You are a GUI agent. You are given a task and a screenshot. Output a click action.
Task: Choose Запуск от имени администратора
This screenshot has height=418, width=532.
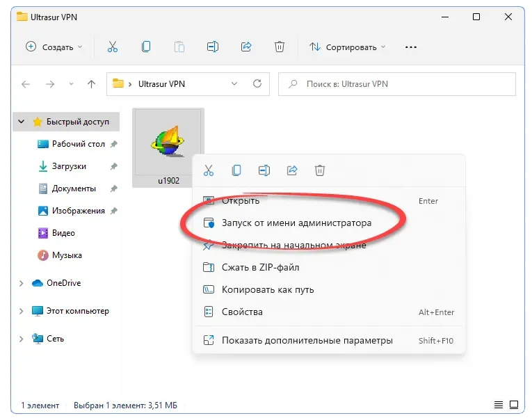328,223
